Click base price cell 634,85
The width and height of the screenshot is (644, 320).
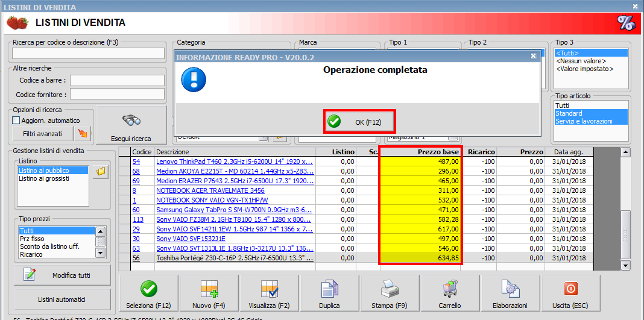[x=420, y=258]
